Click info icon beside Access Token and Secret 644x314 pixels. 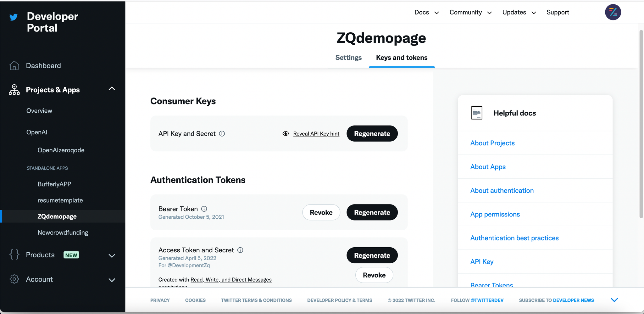click(240, 250)
